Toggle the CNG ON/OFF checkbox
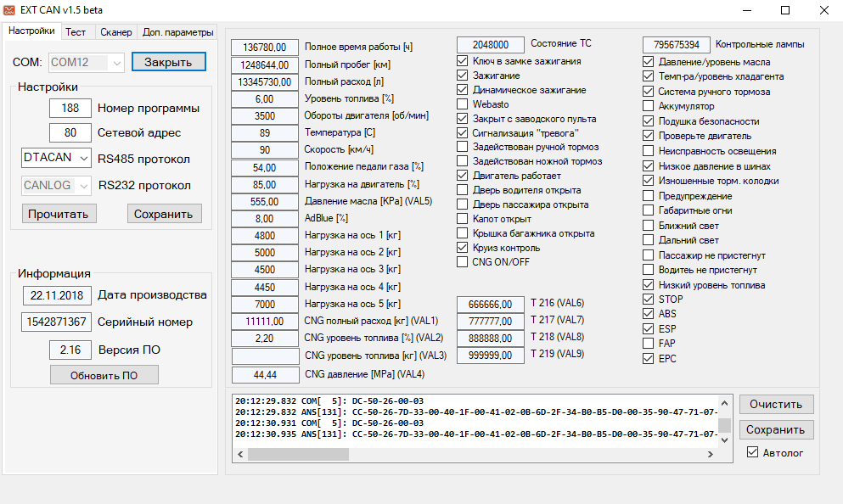 tap(463, 262)
